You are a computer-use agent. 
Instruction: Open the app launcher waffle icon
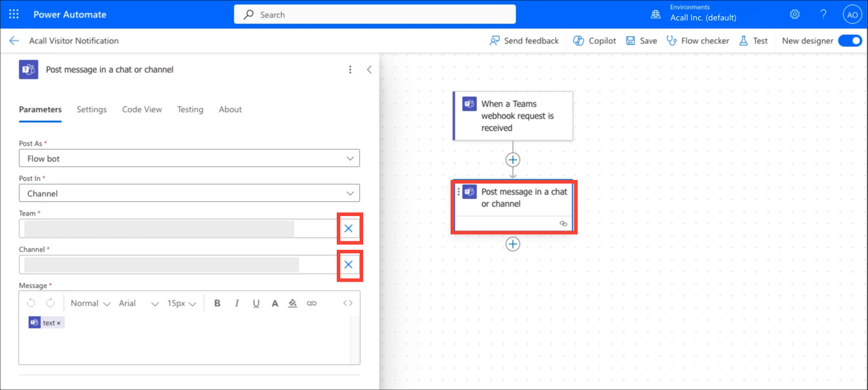pos(14,14)
